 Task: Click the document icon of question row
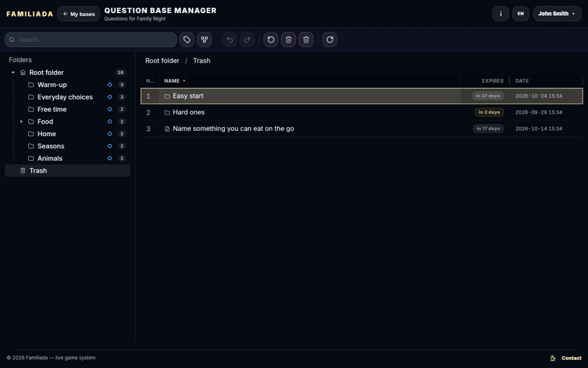(x=167, y=129)
